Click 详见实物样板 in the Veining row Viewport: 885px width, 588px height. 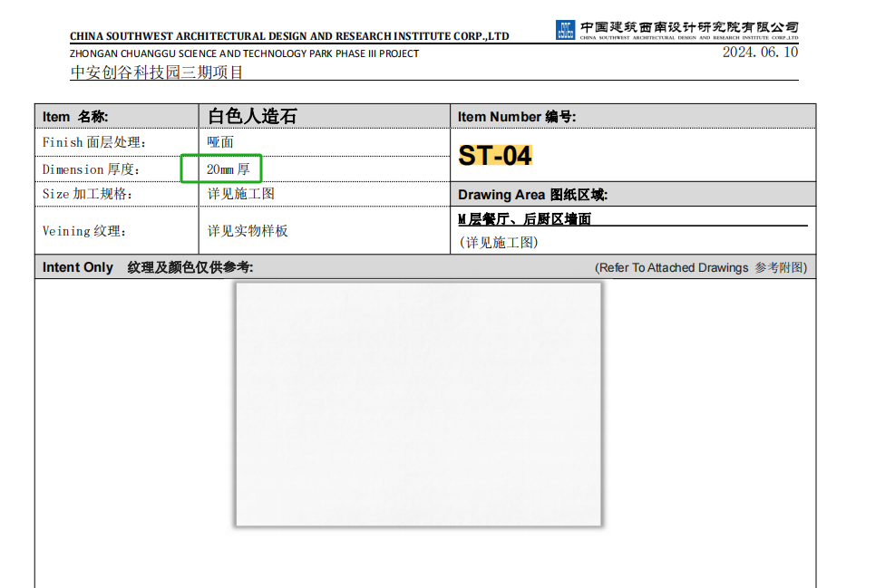[248, 231]
